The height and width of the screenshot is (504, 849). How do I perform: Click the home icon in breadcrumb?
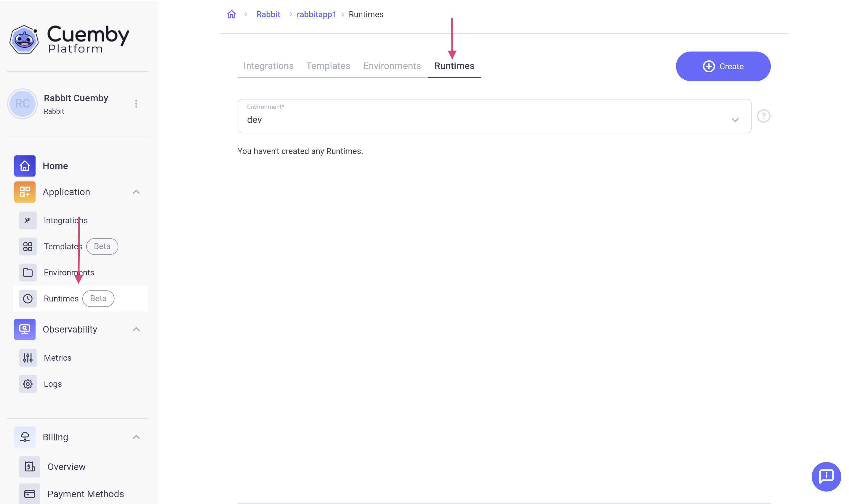(231, 14)
